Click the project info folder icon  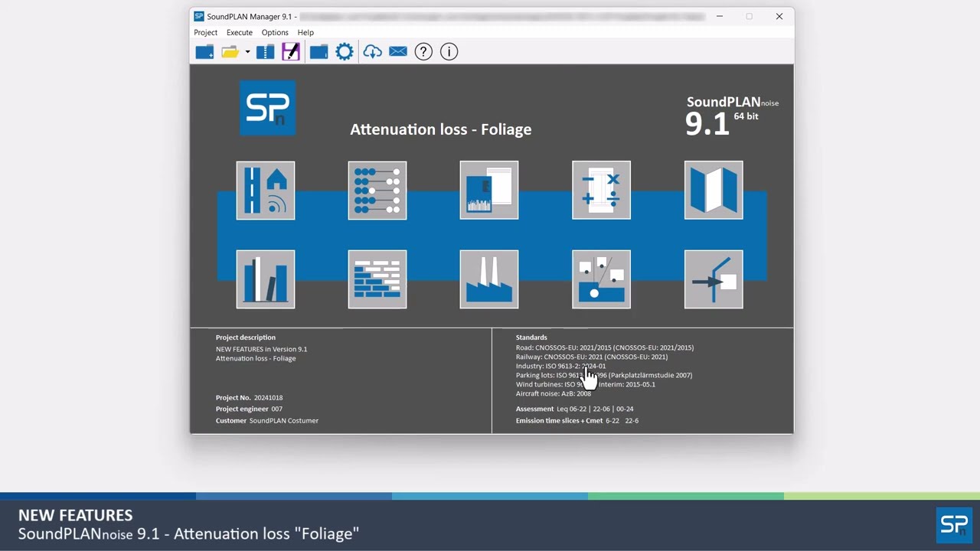click(x=318, y=51)
